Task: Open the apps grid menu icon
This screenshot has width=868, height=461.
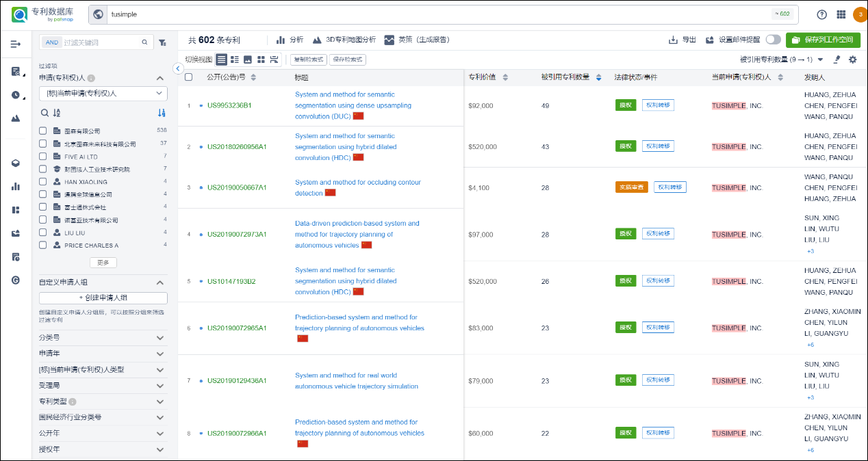Action: coord(841,14)
